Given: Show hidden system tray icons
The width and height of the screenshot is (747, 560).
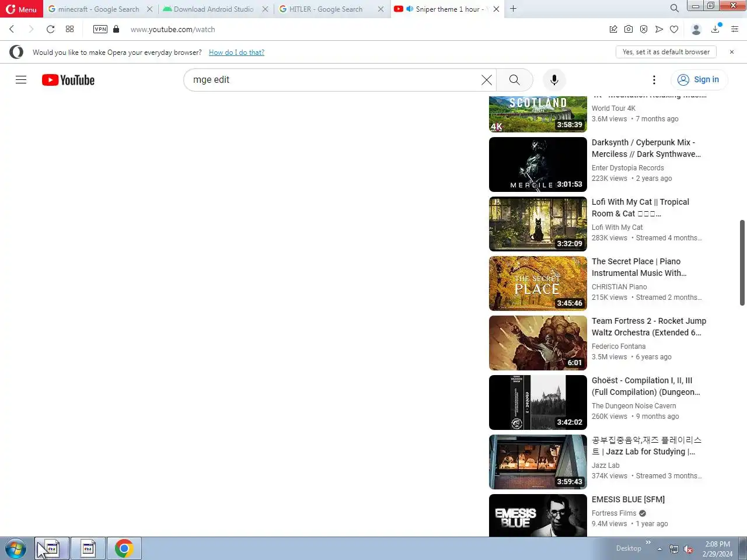Looking at the screenshot, I should click(x=659, y=549).
